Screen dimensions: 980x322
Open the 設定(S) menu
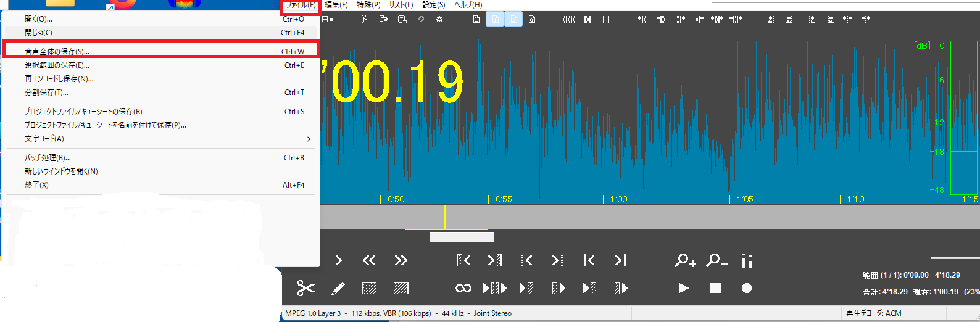click(x=434, y=5)
